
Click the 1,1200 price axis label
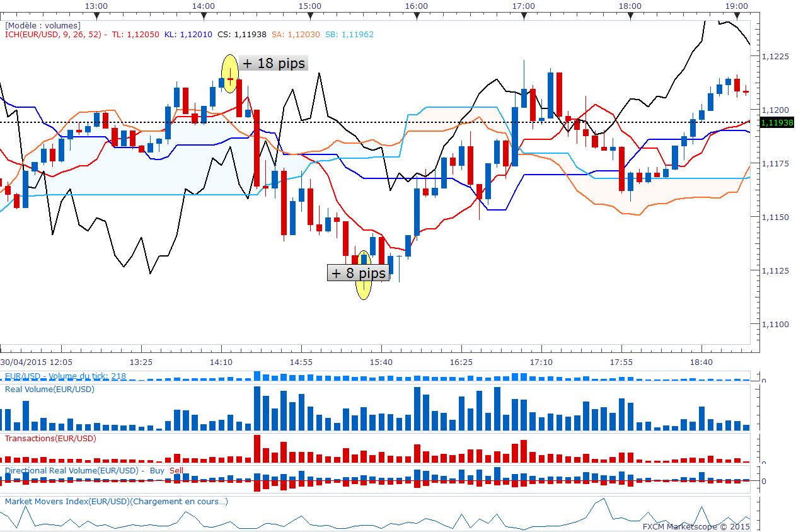[776, 110]
